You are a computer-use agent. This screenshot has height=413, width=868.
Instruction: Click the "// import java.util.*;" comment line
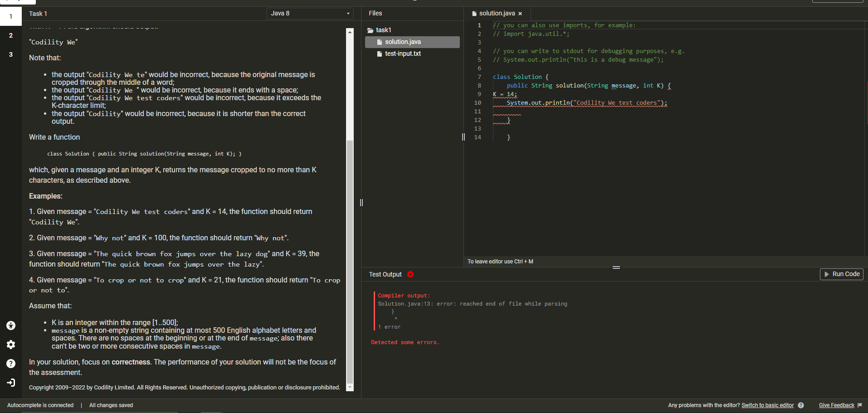tap(531, 34)
